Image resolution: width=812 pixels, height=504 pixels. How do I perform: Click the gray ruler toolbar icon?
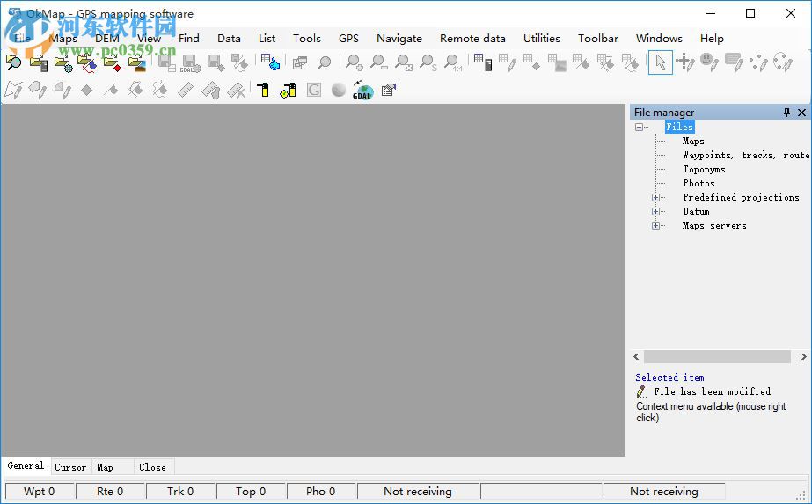(x=186, y=90)
